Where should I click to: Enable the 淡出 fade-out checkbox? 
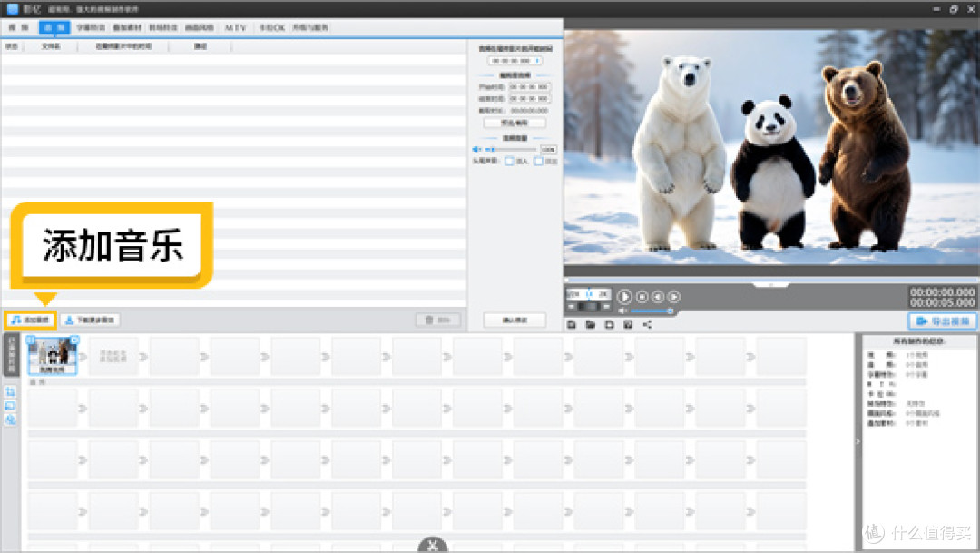[538, 162]
